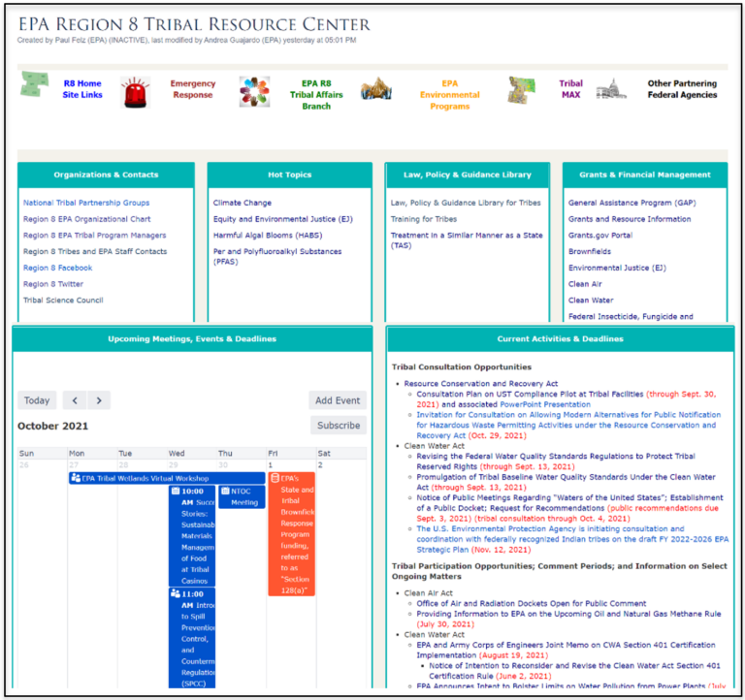Click the map icon beside Tribal MAX
The image size is (745, 700).
coord(522,90)
